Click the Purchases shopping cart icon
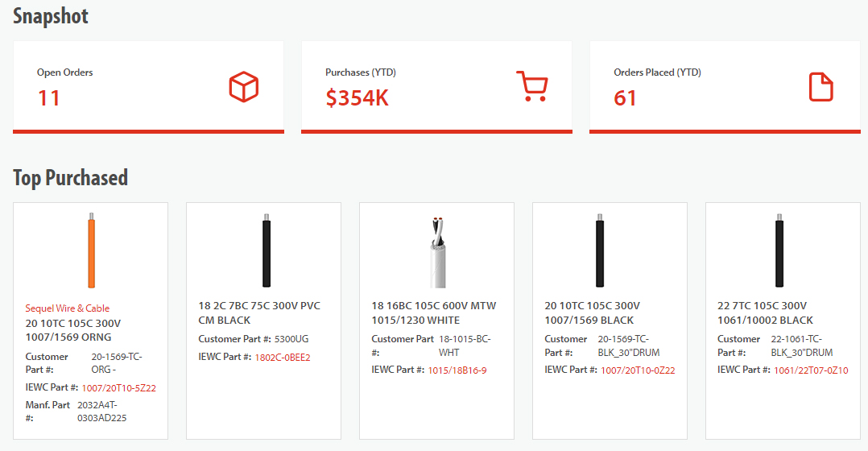The image size is (868, 451). coord(531,86)
